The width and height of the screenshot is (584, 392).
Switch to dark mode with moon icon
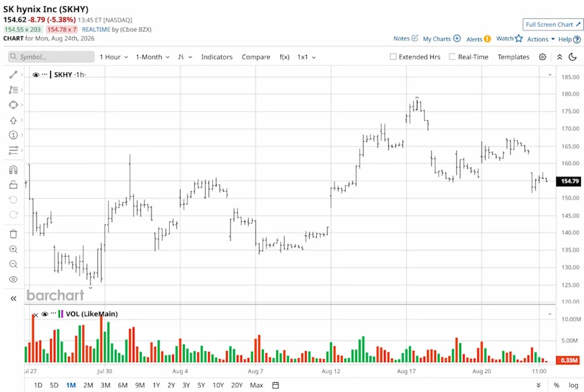[573, 57]
